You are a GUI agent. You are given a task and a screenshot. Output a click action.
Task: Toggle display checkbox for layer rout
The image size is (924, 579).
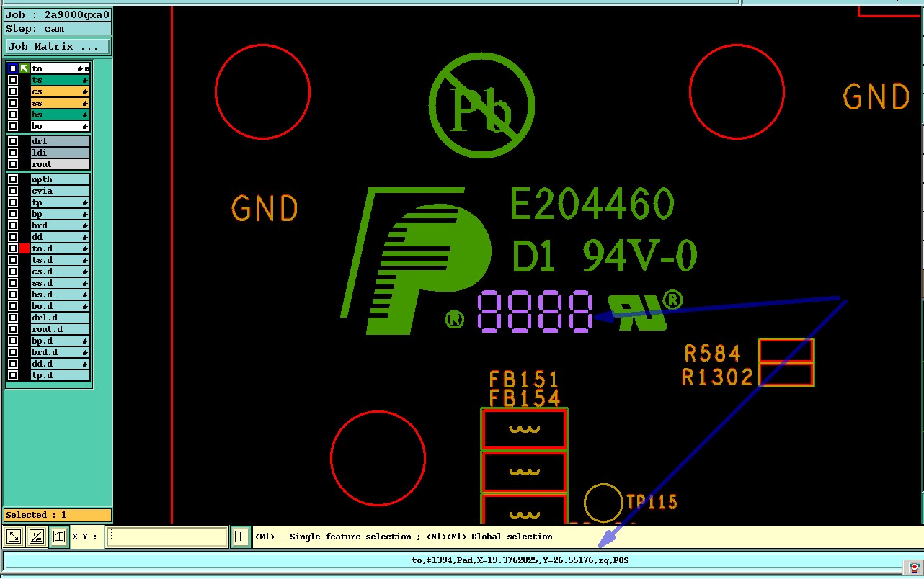[x=13, y=164]
